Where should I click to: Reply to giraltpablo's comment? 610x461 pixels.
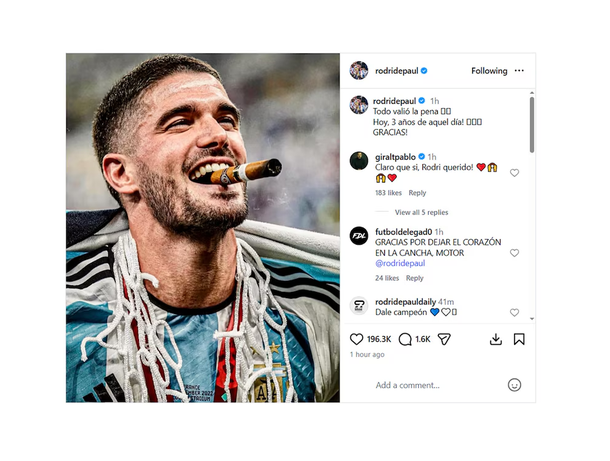point(417,193)
